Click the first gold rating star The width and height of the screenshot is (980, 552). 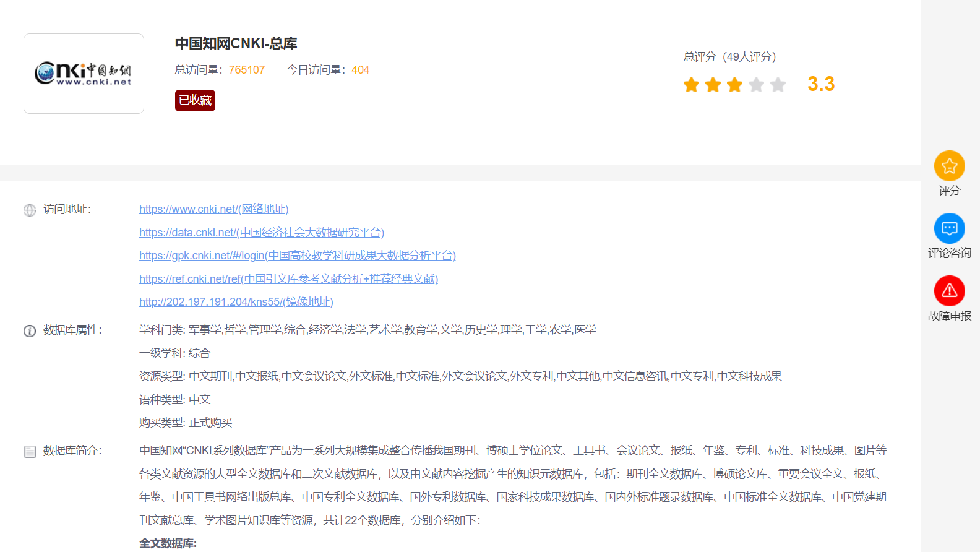(691, 85)
